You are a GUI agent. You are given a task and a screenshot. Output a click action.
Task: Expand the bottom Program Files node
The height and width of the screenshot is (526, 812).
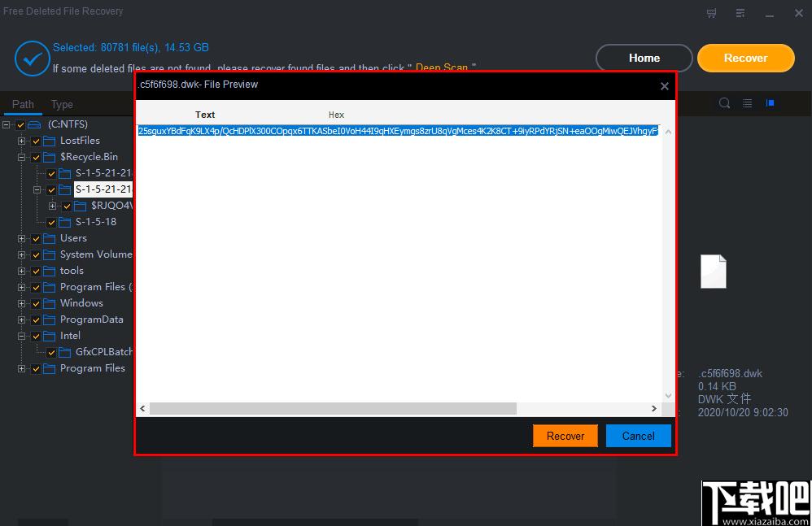pos(21,369)
